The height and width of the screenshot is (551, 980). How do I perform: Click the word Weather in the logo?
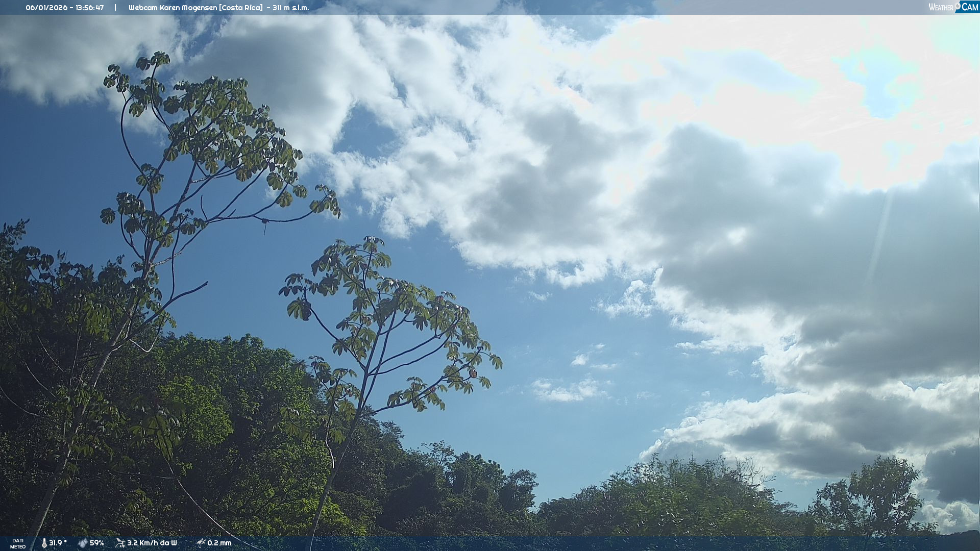click(x=941, y=7)
